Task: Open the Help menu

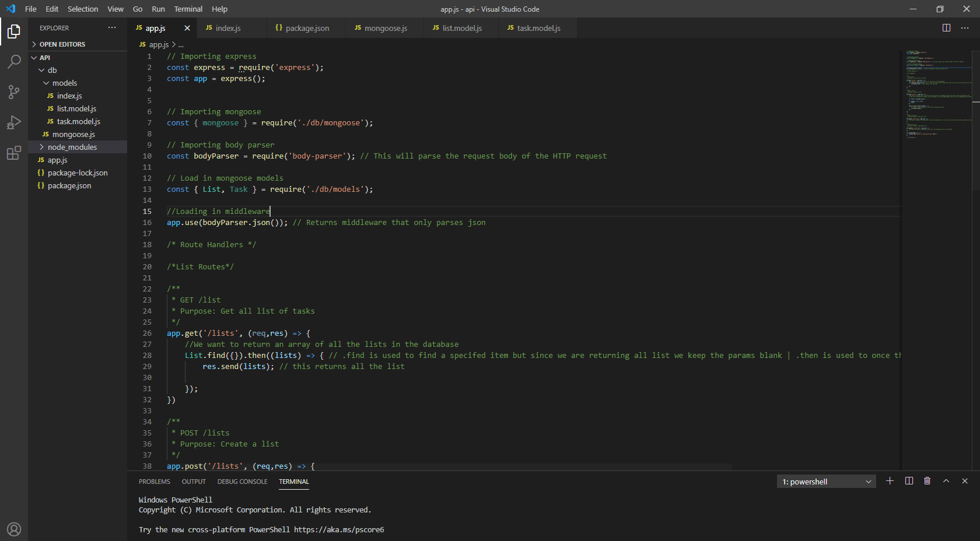Action: click(x=220, y=9)
